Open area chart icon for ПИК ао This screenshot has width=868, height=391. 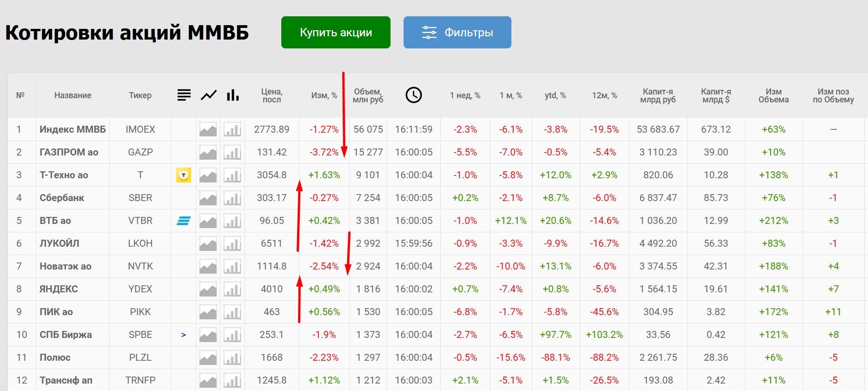(x=208, y=312)
